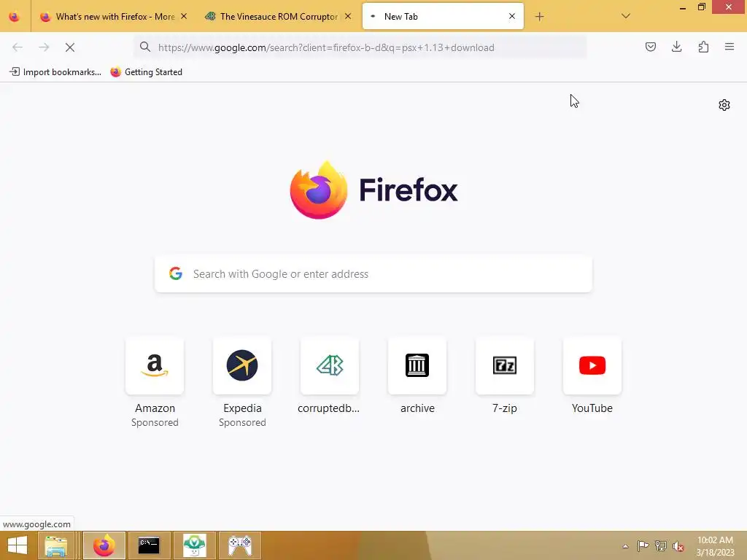Viewport: 747px width, 560px height.
Task: Click the address bar search icon
Action: pyautogui.click(x=145, y=47)
